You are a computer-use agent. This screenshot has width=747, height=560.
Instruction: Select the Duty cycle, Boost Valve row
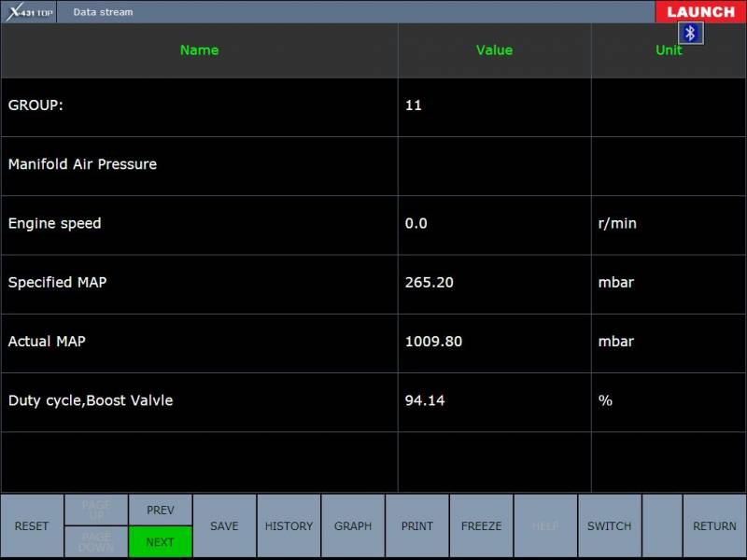pos(199,401)
